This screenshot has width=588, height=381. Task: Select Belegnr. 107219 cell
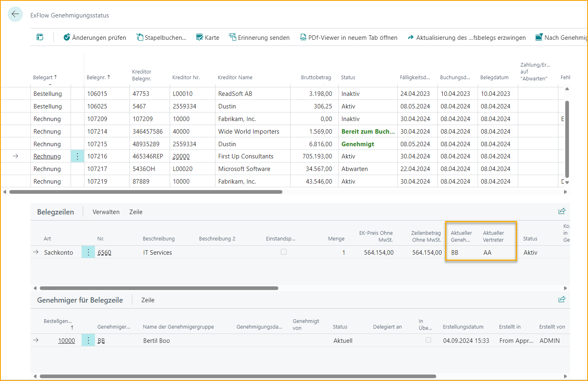pyautogui.click(x=107, y=181)
